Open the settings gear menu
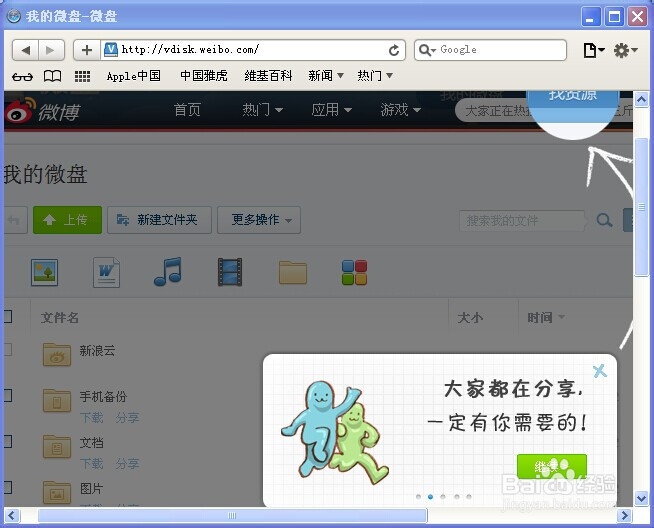This screenshot has height=528, width=654. point(625,50)
